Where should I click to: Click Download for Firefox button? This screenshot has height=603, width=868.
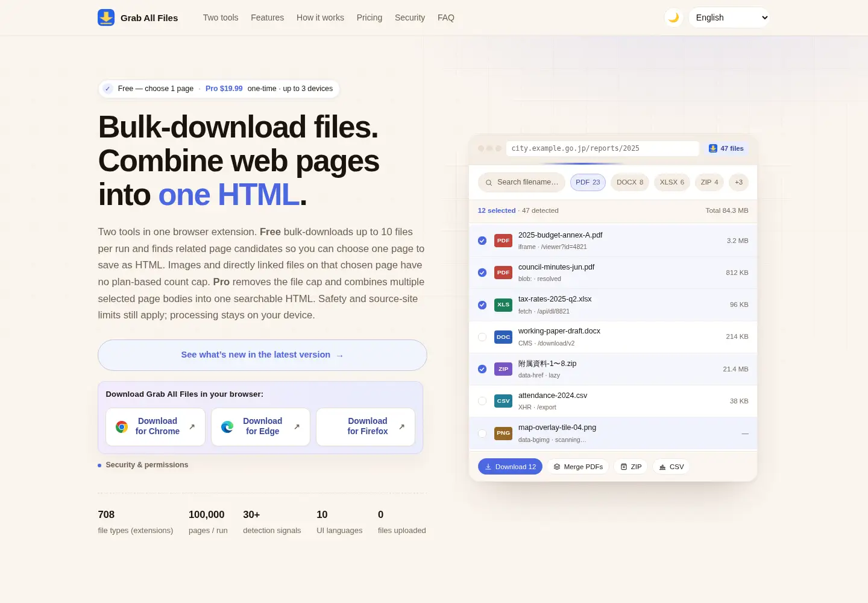pos(365,427)
